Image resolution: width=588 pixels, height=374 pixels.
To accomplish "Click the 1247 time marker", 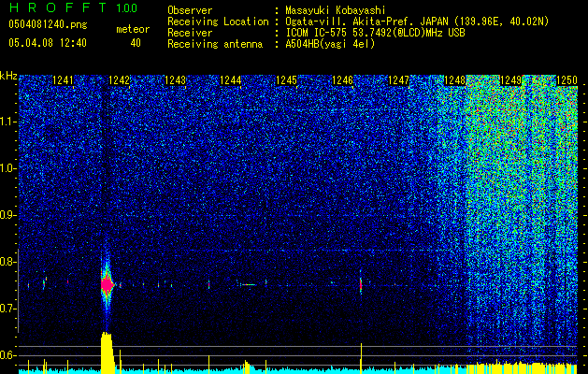I will click(x=398, y=80).
